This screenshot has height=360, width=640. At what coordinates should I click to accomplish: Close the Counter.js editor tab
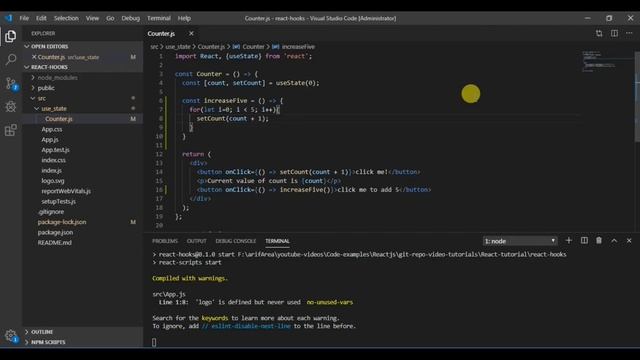coord(191,33)
